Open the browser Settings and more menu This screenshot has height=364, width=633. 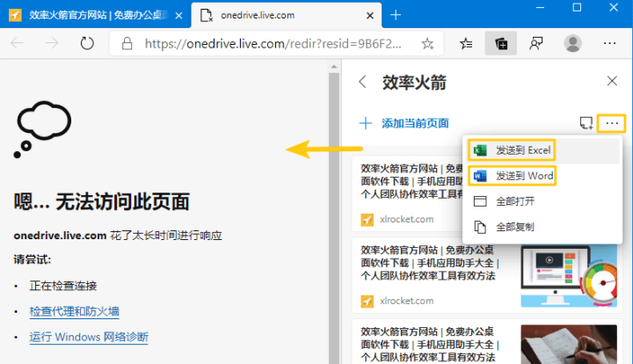pyautogui.click(x=609, y=43)
